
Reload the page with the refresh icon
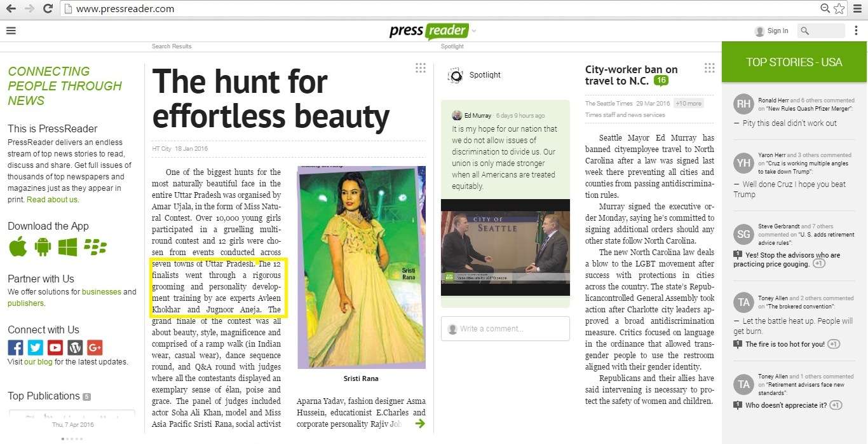pyautogui.click(x=48, y=9)
